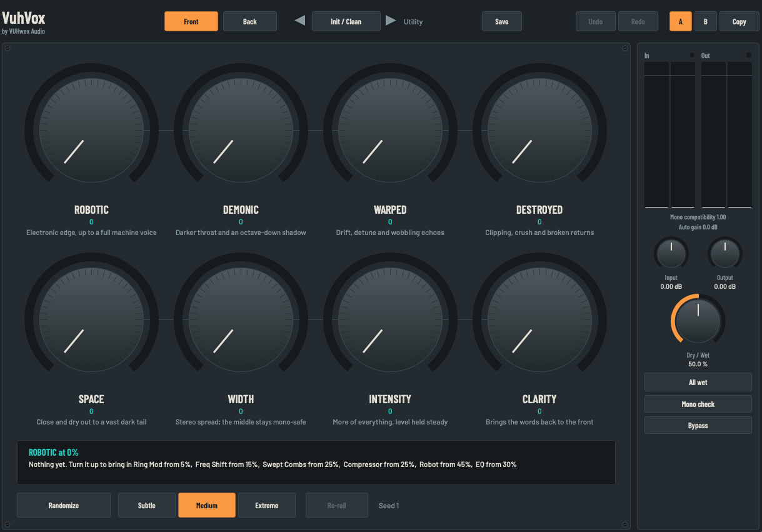Click the Dry / Wet 50.0 % value

[698, 364]
